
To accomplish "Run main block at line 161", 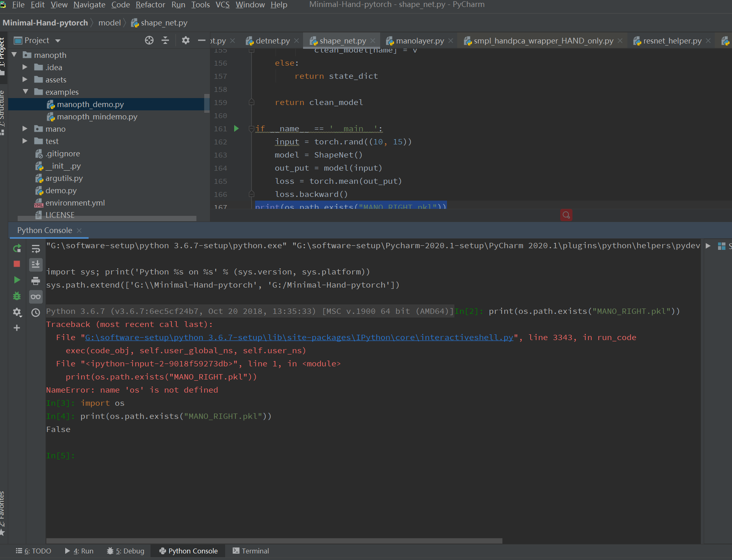I will tap(236, 129).
